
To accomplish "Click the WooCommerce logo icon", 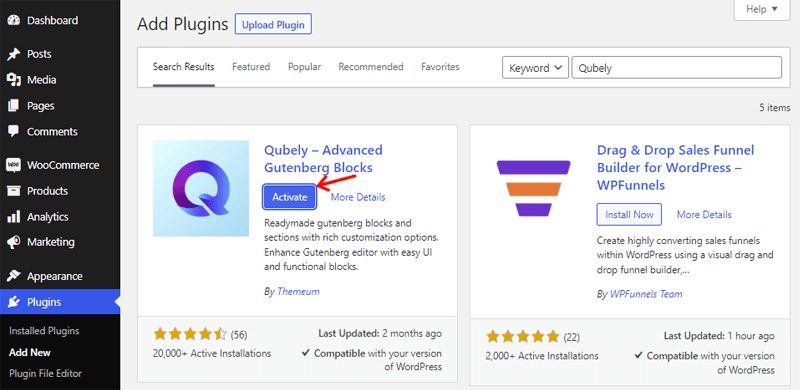I will click(14, 165).
